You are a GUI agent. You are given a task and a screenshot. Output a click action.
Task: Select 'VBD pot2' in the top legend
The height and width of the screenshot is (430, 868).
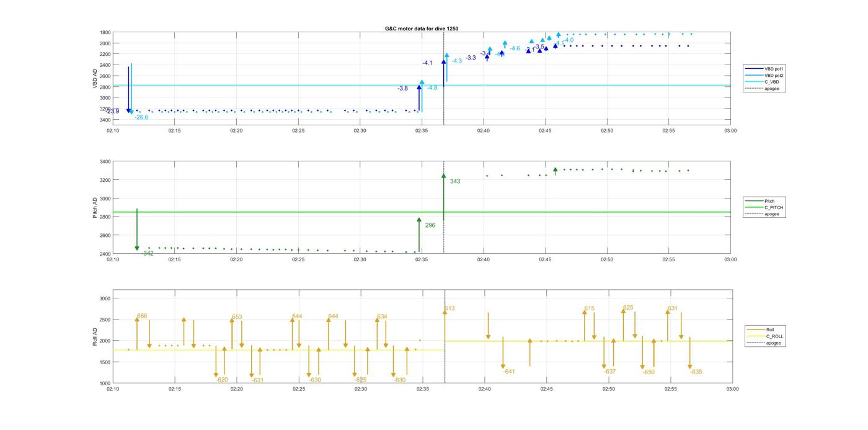tap(774, 75)
